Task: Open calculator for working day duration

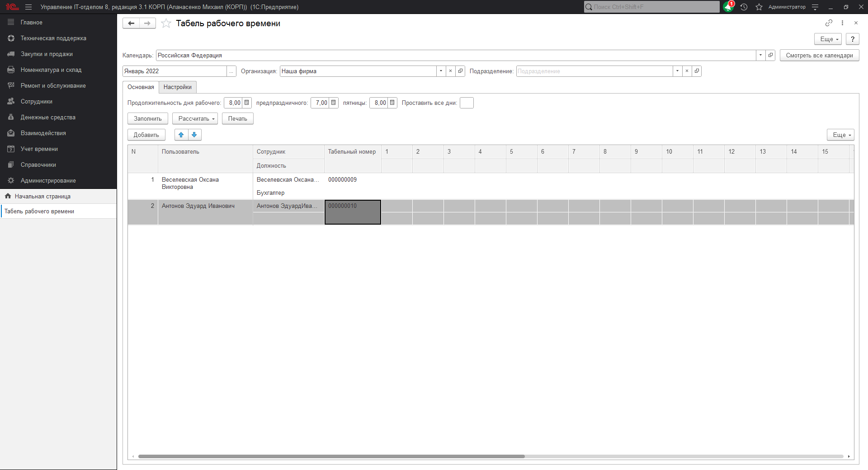Action: click(x=247, y=103)
